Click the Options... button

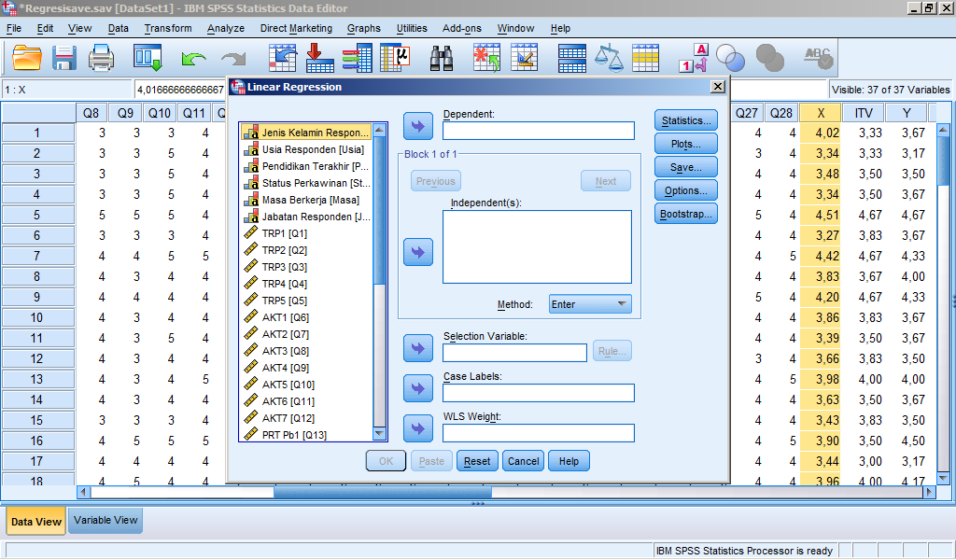tap(686, 190)
